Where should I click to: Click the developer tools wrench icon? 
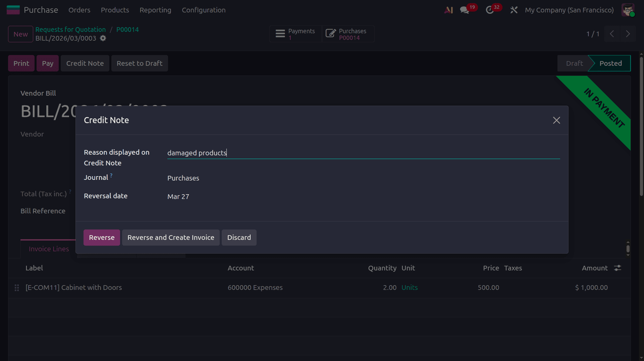pos(514,10)
